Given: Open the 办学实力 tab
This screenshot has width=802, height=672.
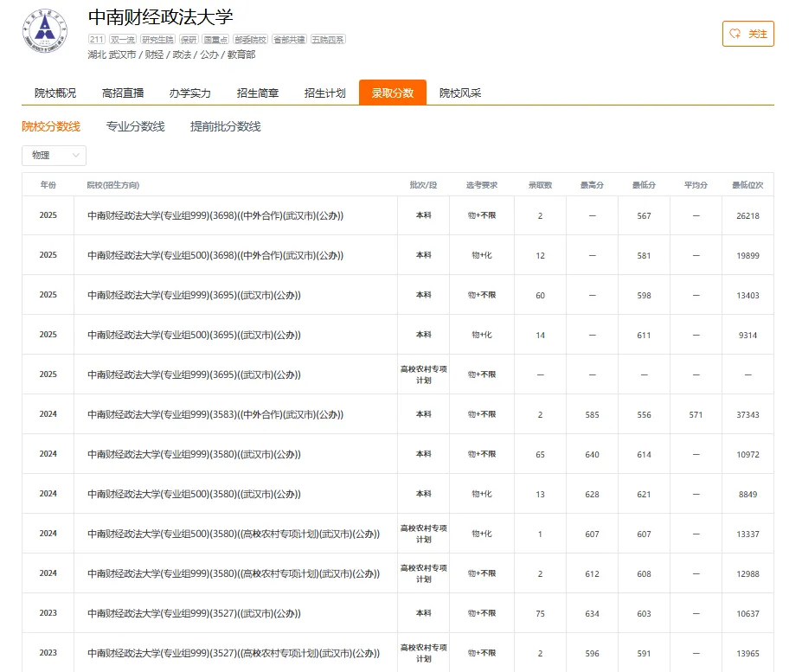Looking at the screenshot, I should 189,93.
